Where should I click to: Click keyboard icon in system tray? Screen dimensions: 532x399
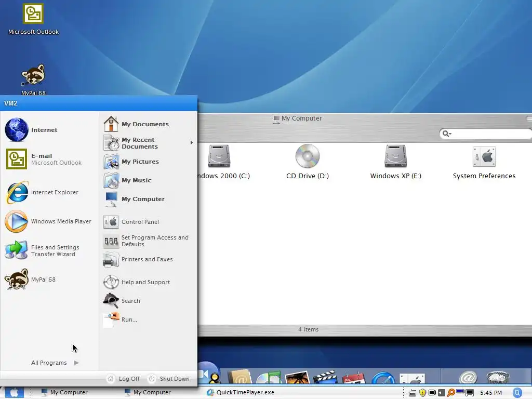coord(412,393)
